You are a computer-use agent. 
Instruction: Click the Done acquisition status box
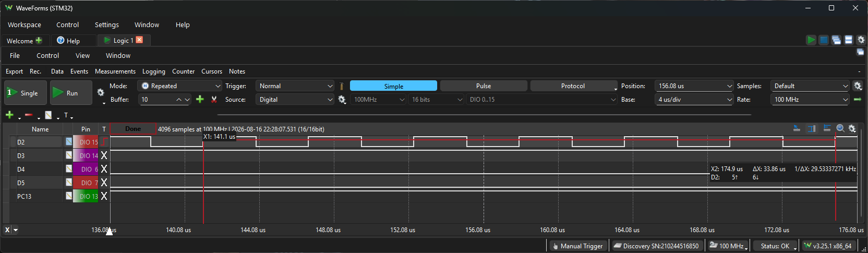pos(133,129)
